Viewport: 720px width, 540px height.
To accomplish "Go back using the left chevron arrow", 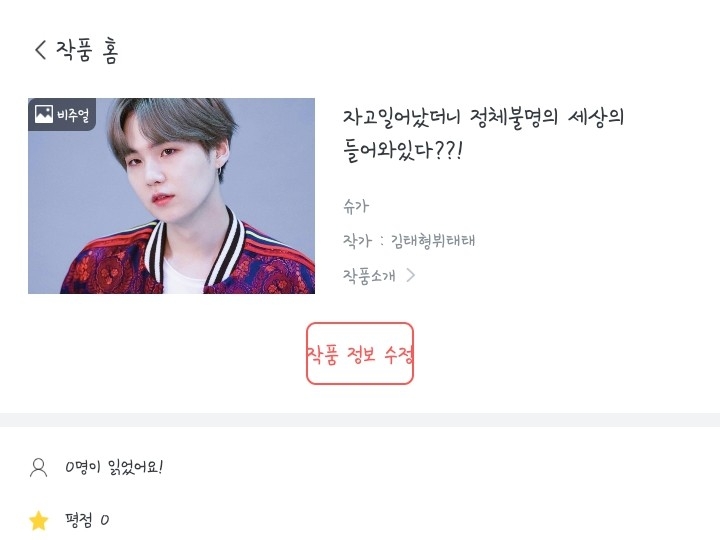I will [40, 49].
